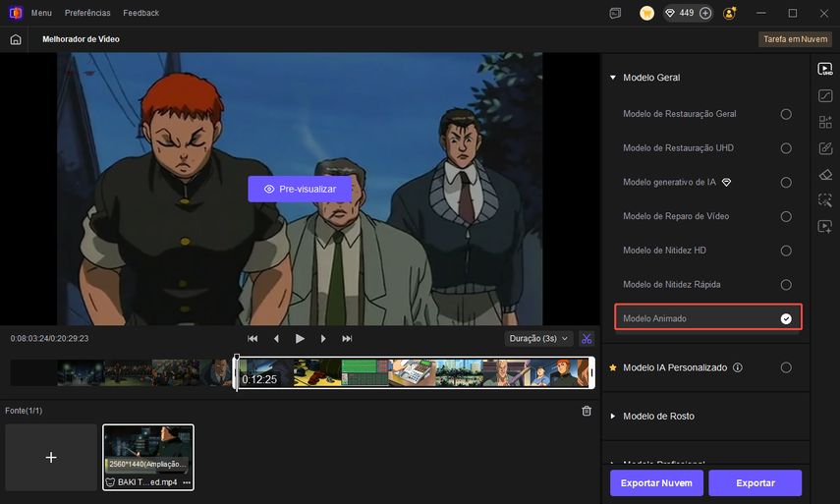Add a new source with the plus tile
The height and width of the screenshot is (504, 840).
51,458
